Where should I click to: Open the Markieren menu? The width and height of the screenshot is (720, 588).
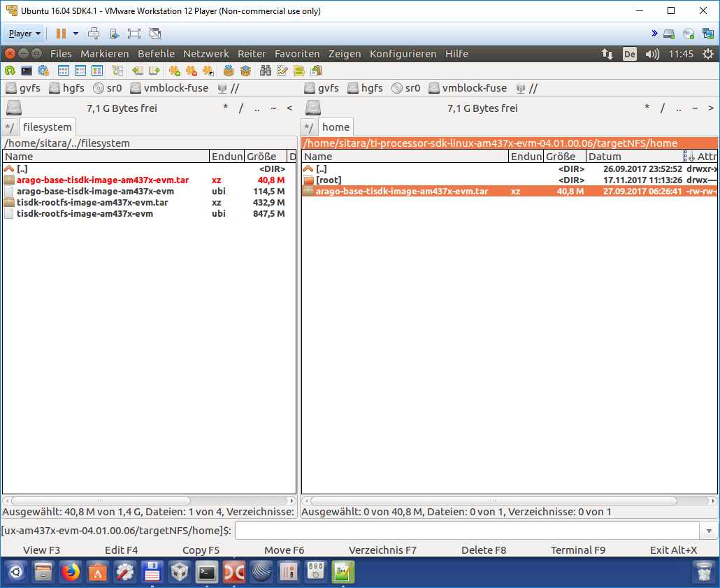click(105, 54)
